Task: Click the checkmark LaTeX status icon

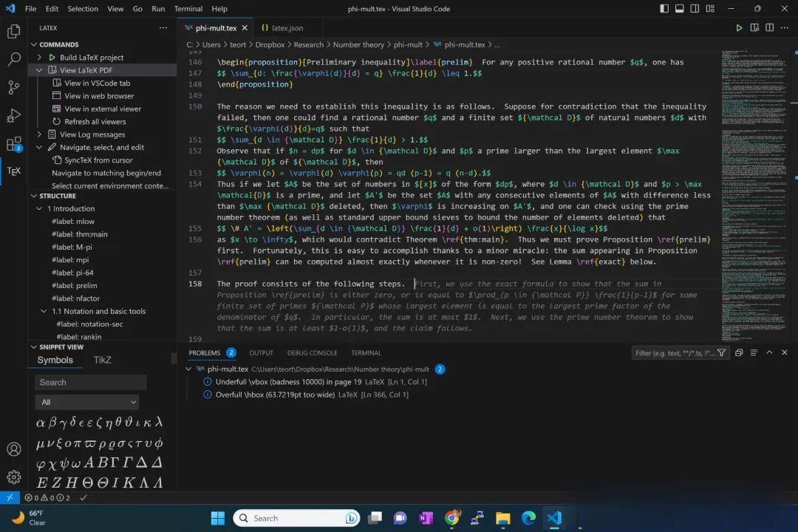Action: pyautogui.click(x=83, y=498)
